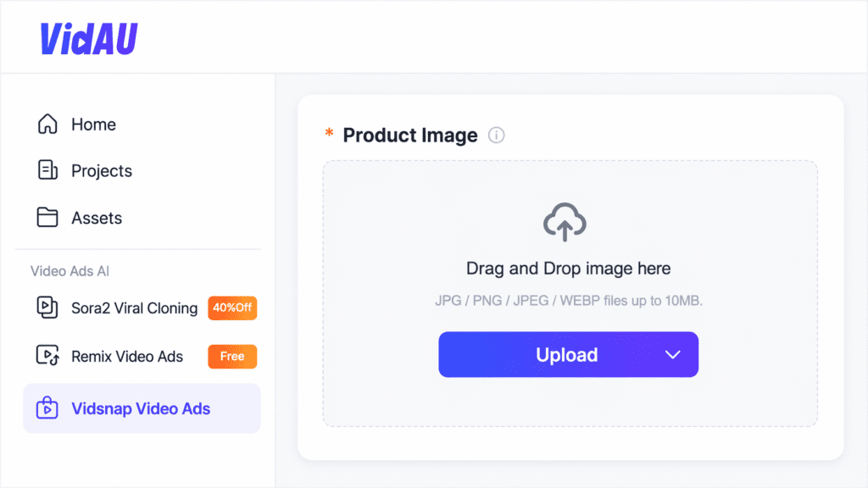Click the 40%Off badge
The image size is (868, 488).
(x=231, y=308)
